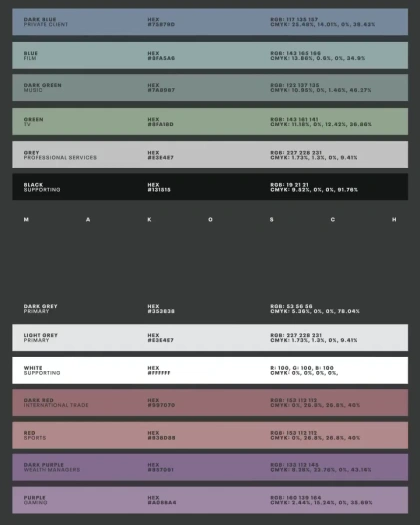Viewport: 420px width, 525px height.
Task: Click the letter O in the logo
Action: 210,220
